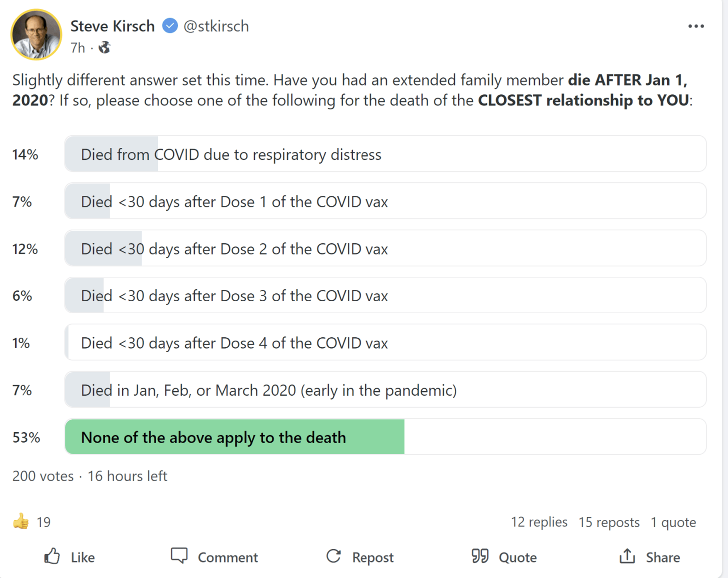Screen dimensions: 728x578
Task: Select 'Died in Jan, Feb, or March 2020'
Action: pyautogui.click(x=385, y=390)
